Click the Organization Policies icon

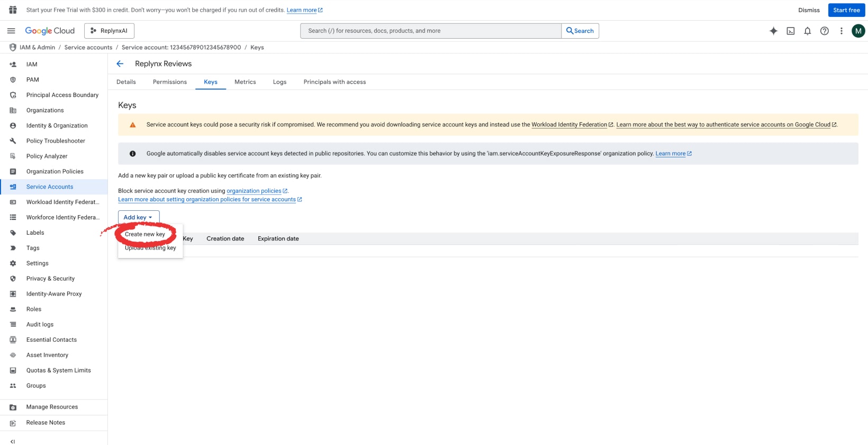coord(13,172)
